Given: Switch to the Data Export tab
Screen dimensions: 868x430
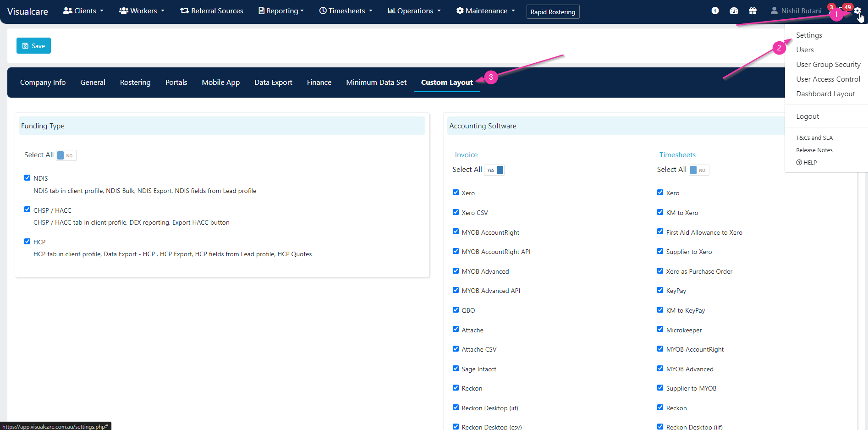Looking at the screenshot, I should click(x=273, y=83).
